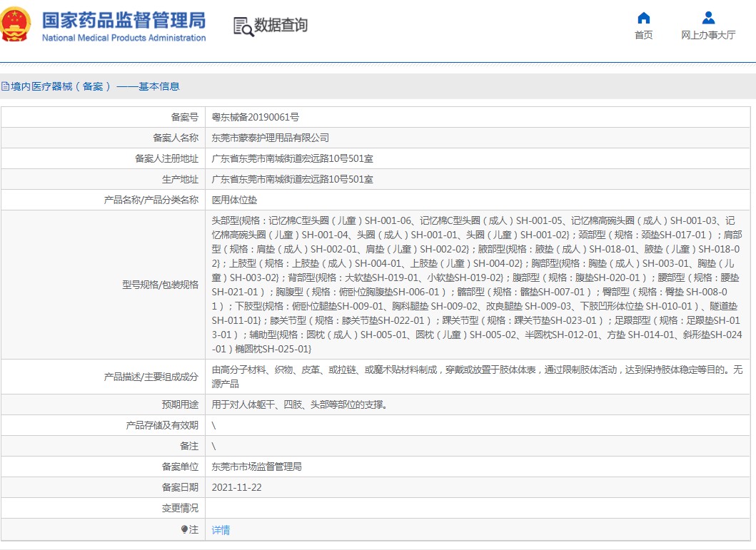Select the 境内医疗器械（备案）——基本信息 heading
This screenshot has width=756, height=550.
(x=95, y=87)
